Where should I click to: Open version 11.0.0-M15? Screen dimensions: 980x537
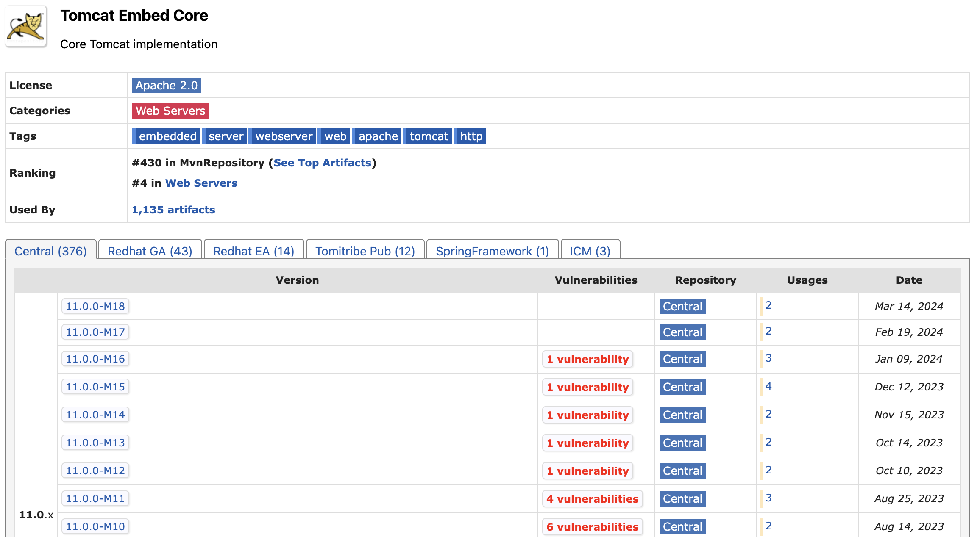95,387
